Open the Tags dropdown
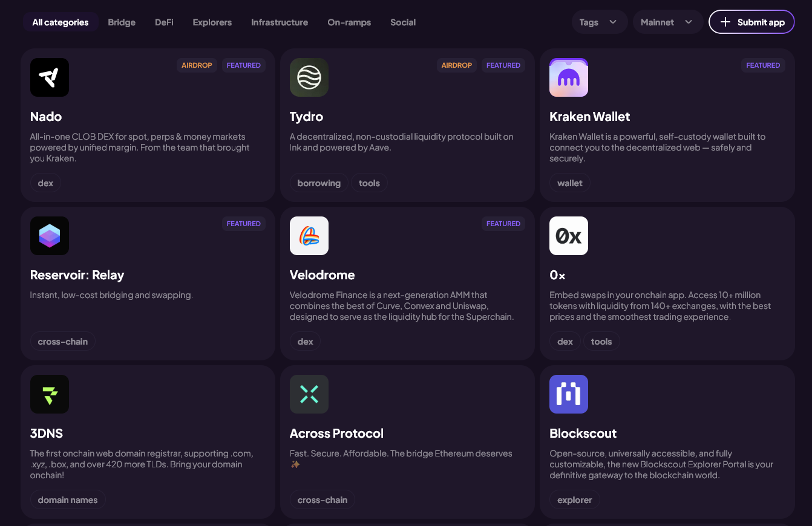 [599, 22]
